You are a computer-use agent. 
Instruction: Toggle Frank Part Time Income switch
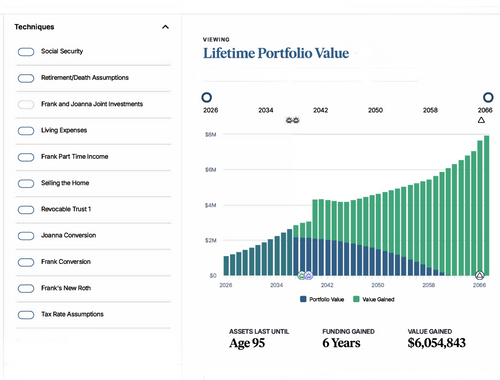tap(26, 157)
